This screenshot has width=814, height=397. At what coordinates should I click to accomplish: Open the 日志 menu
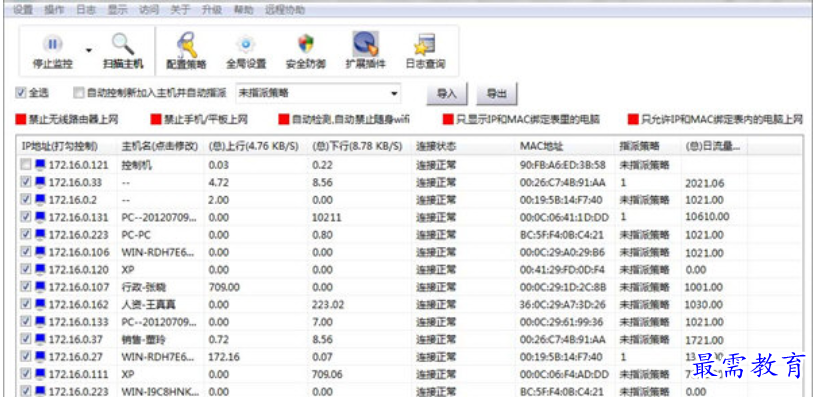coord(86,10)
